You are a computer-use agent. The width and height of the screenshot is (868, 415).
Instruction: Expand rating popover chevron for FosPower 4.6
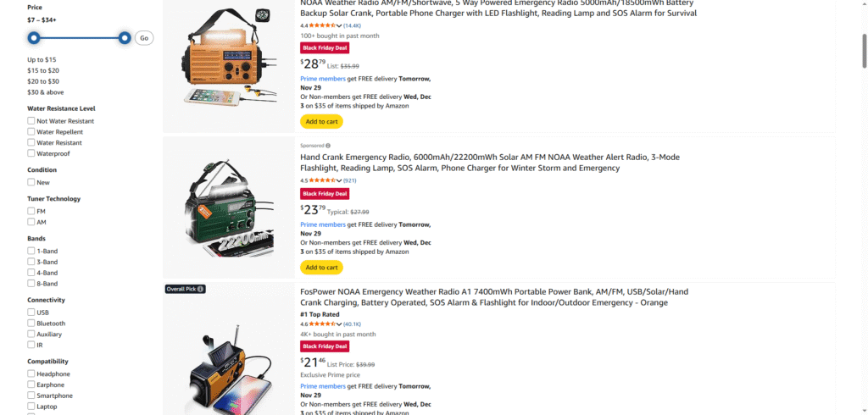click(x=339, y=324)
